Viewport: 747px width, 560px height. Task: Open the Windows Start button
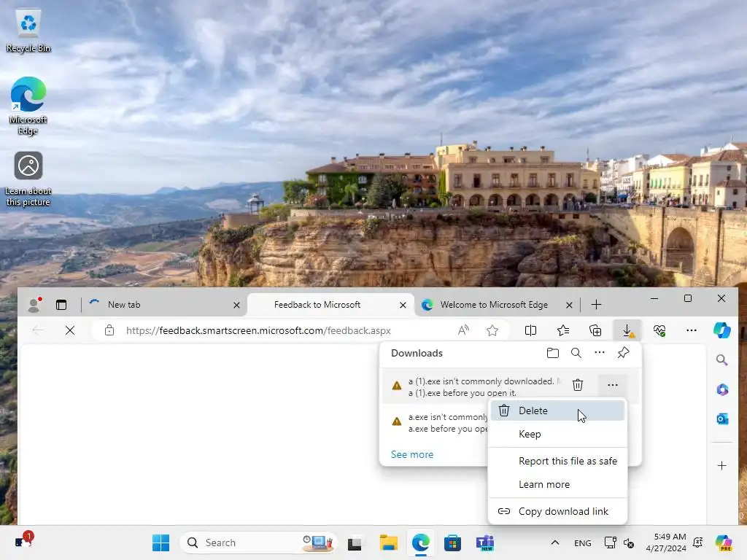(160, 542)
